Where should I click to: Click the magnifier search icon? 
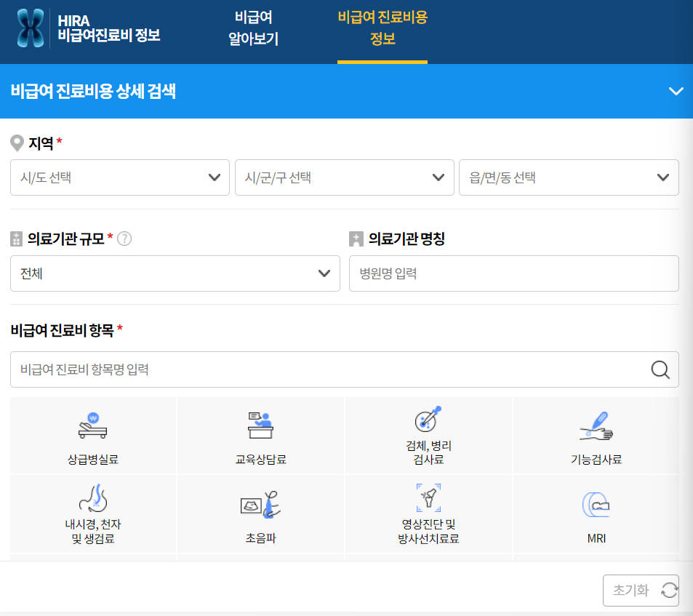click(660, 369)
